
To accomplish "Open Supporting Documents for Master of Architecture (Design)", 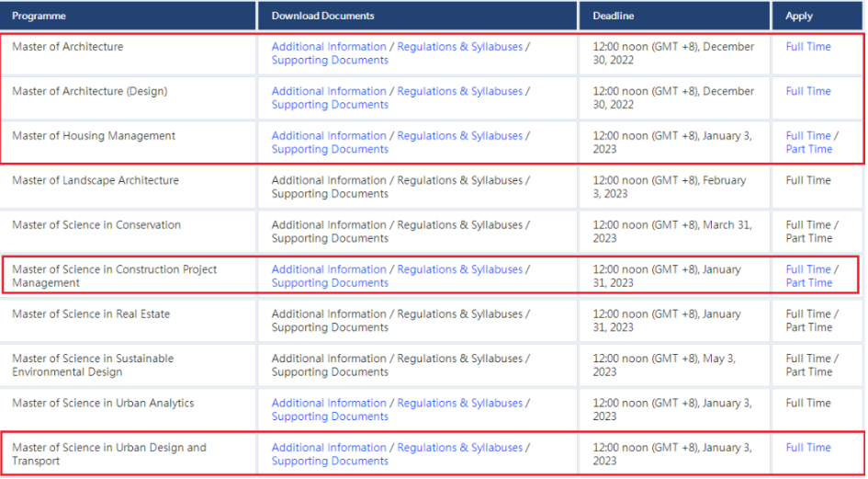I will (x=330, y=105).
